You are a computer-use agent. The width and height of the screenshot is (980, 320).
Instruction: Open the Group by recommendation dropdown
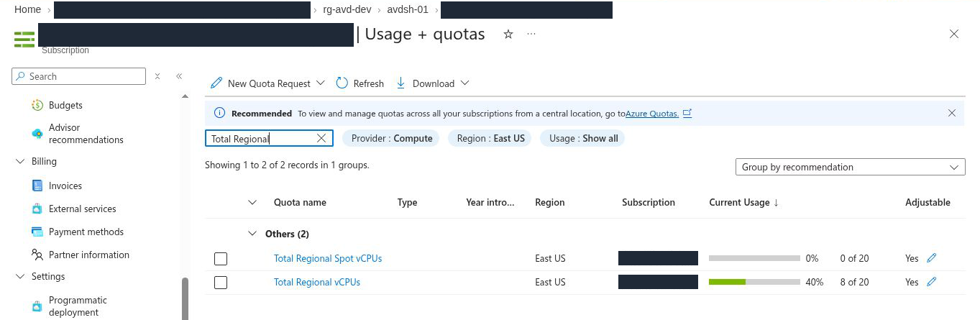pos(850,167)
